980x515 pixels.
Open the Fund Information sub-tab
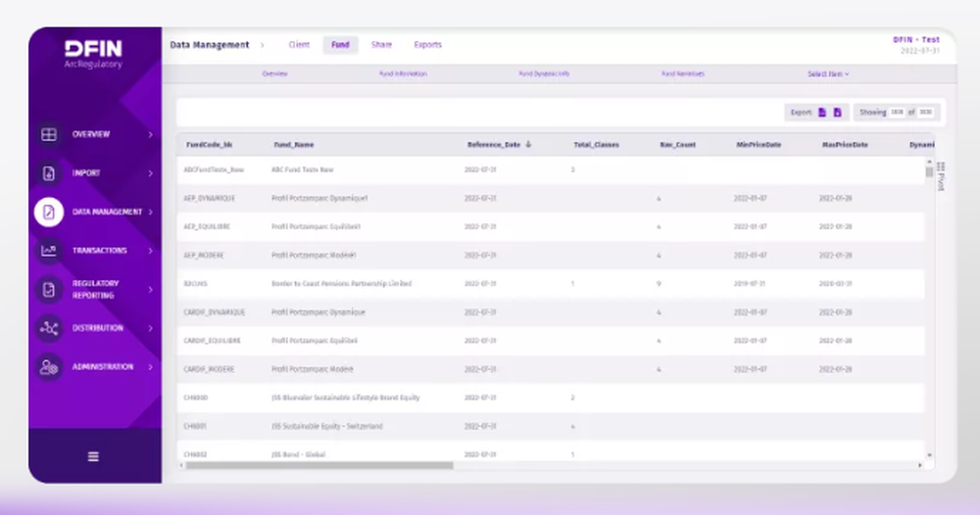pos(403,73)
